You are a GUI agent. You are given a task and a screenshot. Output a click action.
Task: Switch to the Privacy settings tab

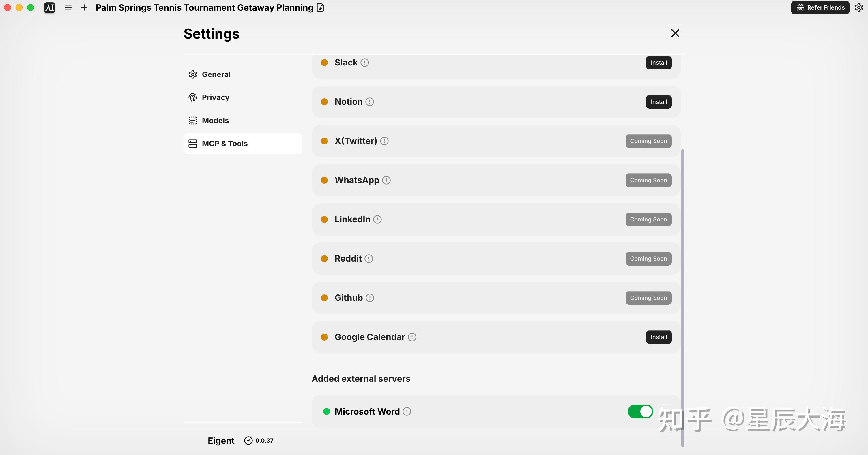tap(215, 97)
